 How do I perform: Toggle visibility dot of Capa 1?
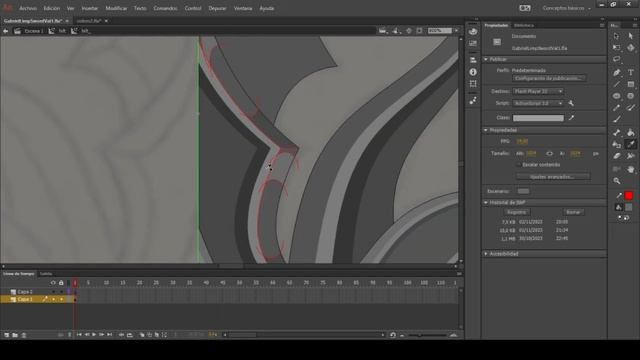[53, 300]
